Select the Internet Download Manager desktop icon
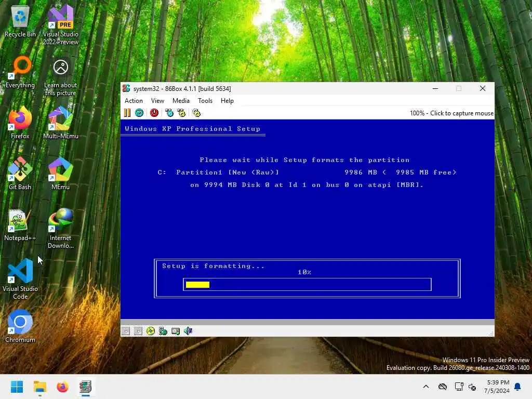Image resolution: width=532 pixels, height=399 pixels. [61, 229]
